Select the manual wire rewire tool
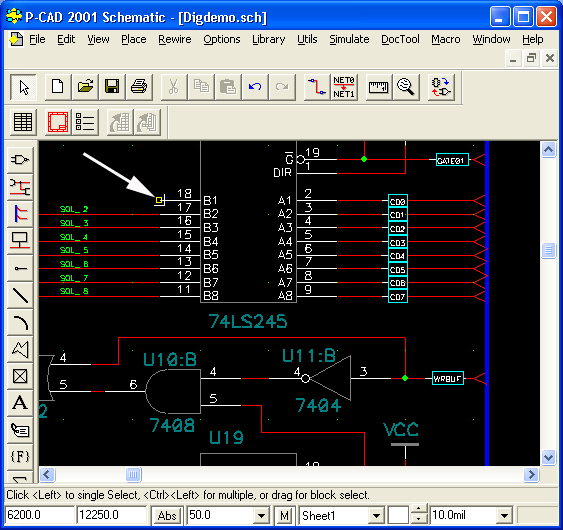Viewport: 563px width, 530px height. [317, 87]
